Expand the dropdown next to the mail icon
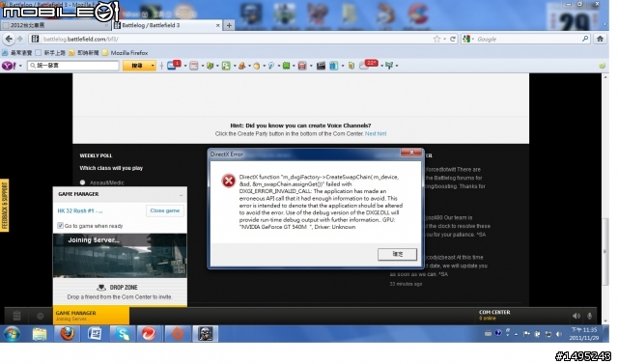 point(185,66)
